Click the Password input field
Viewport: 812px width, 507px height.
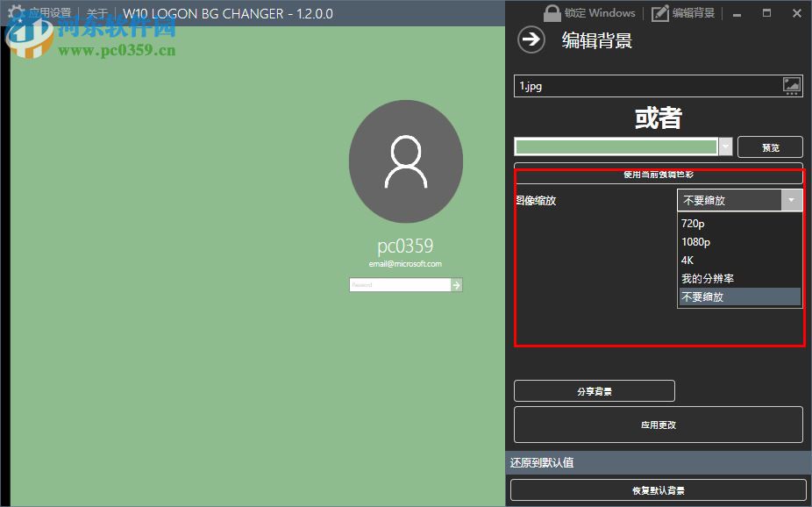pyautogui.click(x=399, y=284)
